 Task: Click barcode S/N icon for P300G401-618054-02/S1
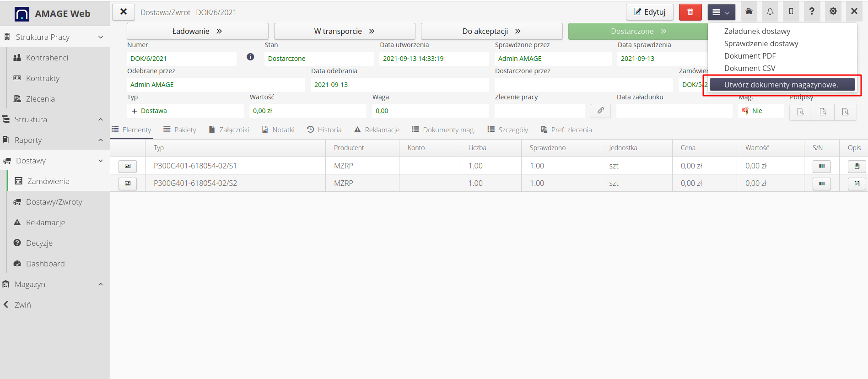(821, 166)
